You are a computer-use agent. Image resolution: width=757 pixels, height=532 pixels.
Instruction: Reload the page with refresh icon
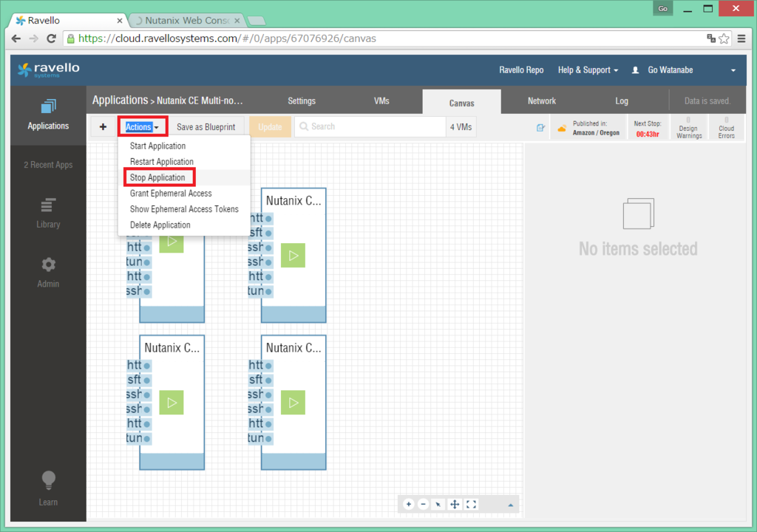point(51,38)
